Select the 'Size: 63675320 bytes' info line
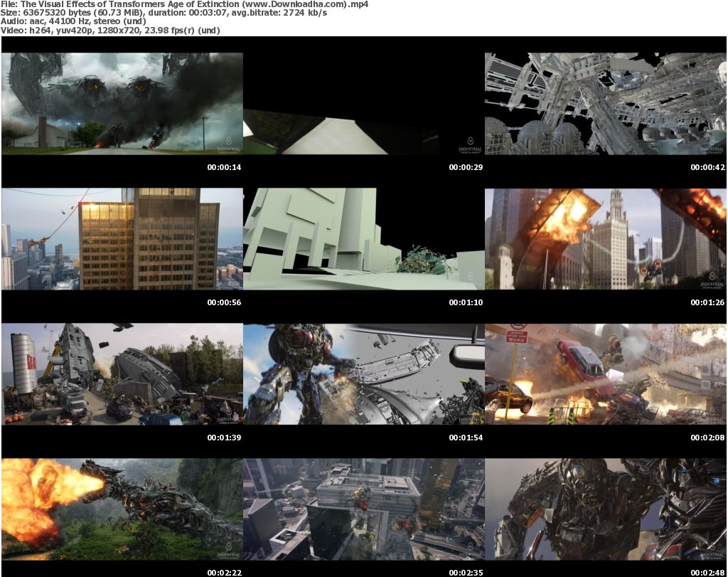This screenshot has height=577, width=728. (164, 13)
